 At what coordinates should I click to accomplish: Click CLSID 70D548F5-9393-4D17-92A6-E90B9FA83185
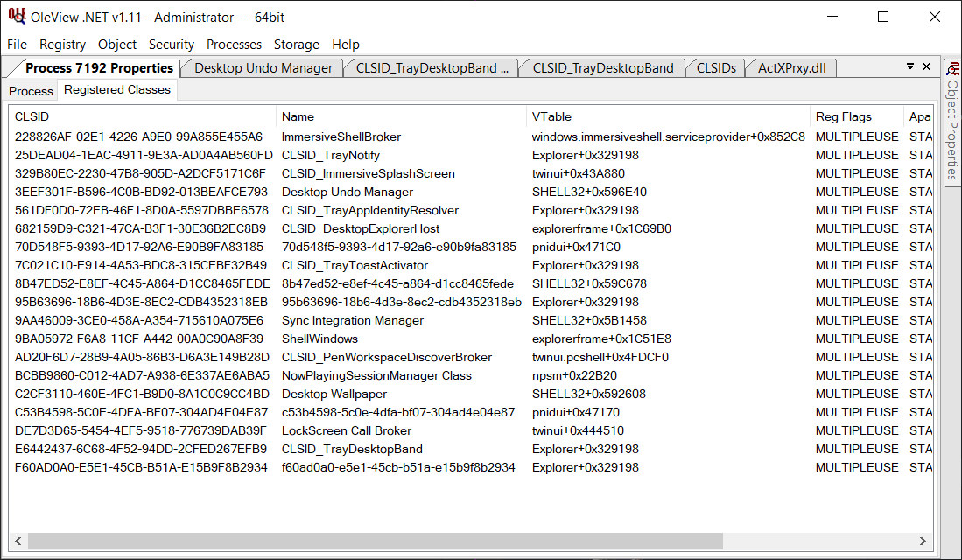coord(139,247)
